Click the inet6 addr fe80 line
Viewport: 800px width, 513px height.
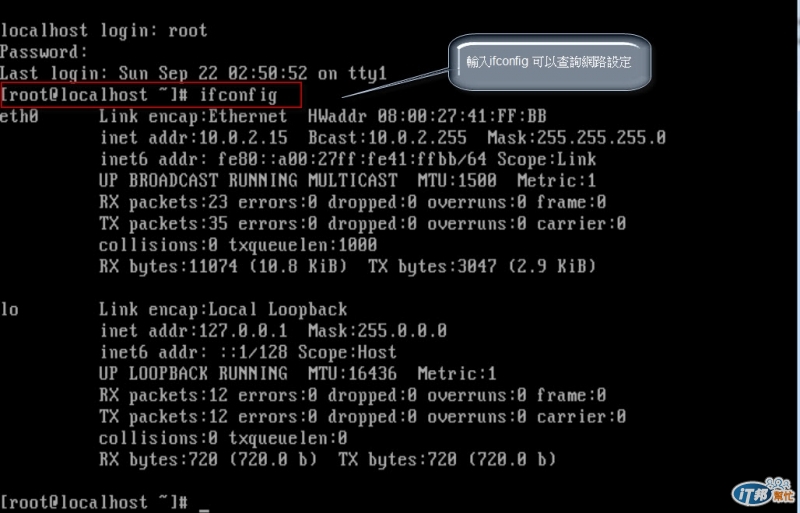pyautogui.click(x=347, y=159)
